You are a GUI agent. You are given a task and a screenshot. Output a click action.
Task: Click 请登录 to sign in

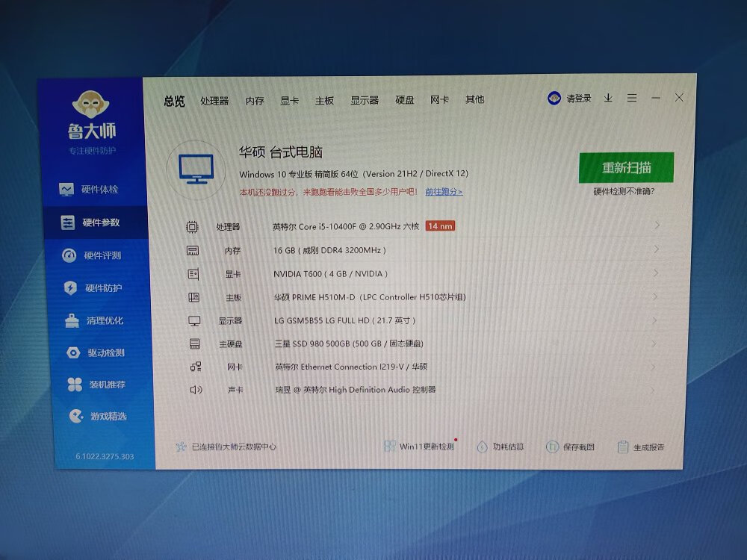pyautogui.click(x=579, y=98)
